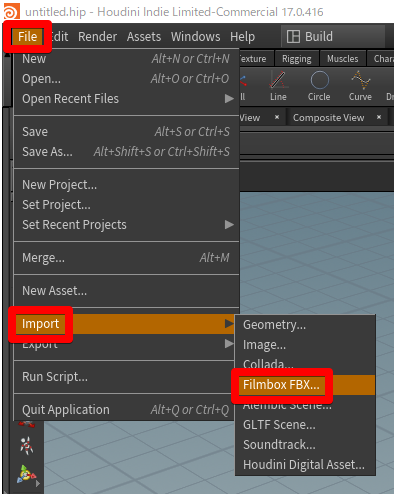Expand the Open Recent Files submenu
The width and height of the screenshot is (394, 494).
127,99
